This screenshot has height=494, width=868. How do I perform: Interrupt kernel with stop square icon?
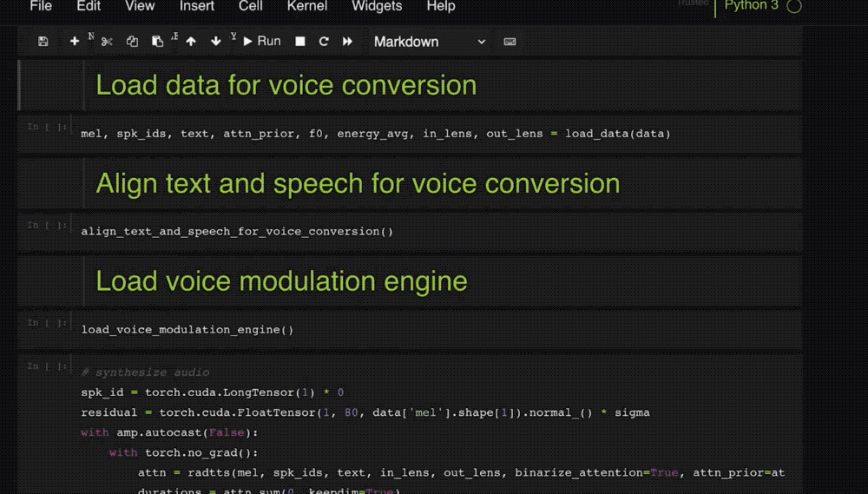300,42
